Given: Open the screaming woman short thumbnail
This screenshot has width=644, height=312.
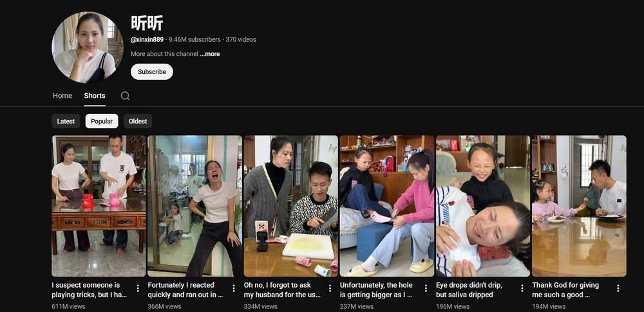Looking at the screenshot, I should pyautogui.click(x=194, y=206).
